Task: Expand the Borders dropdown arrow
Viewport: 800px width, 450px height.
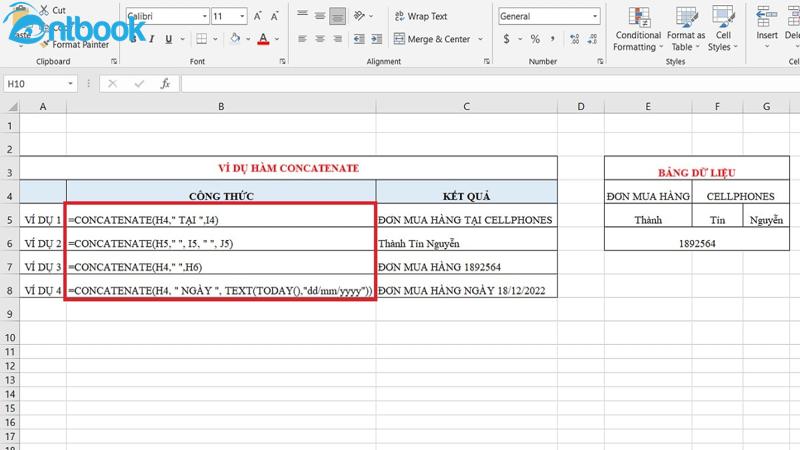Action: pos(215,39)
